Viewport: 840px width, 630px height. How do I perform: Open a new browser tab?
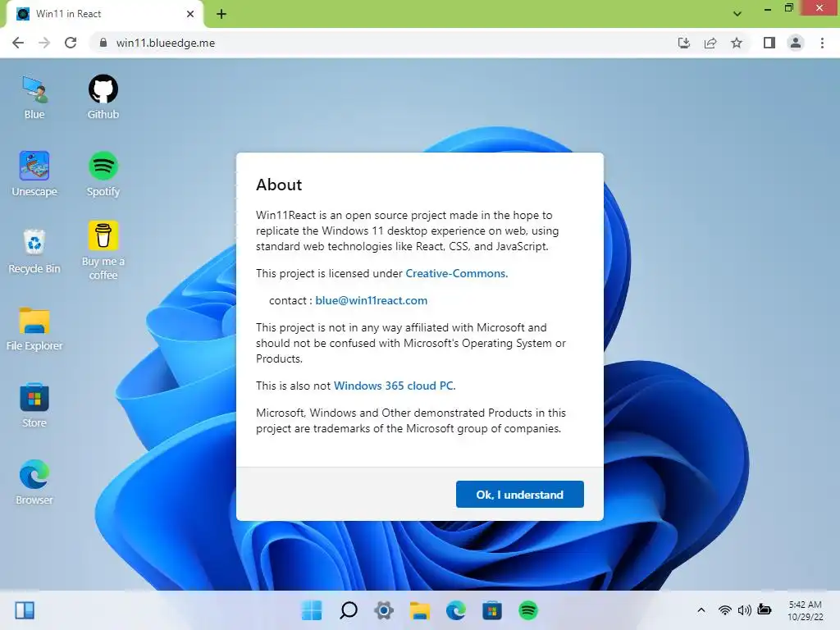[x=221, y=14]
